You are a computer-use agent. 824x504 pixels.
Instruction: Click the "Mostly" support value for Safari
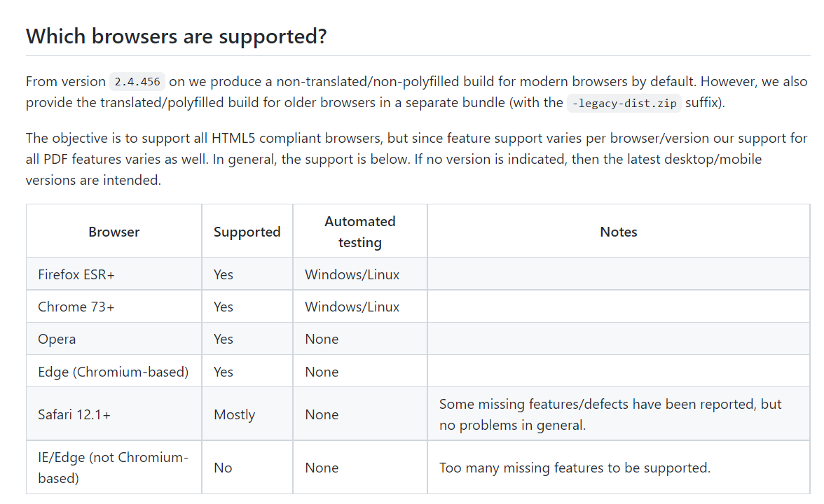(x=234, y=414)
